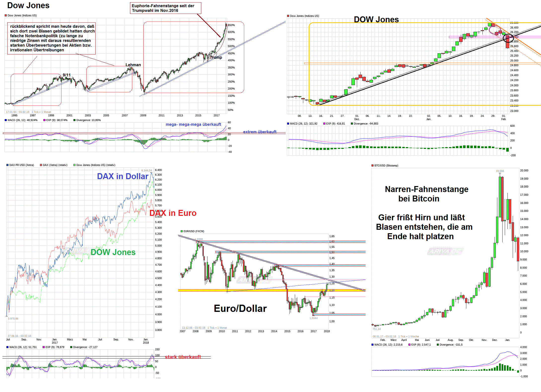
Task: Click the '6.344,54' peak value on the DAX chart
Action: coord(146,170)
